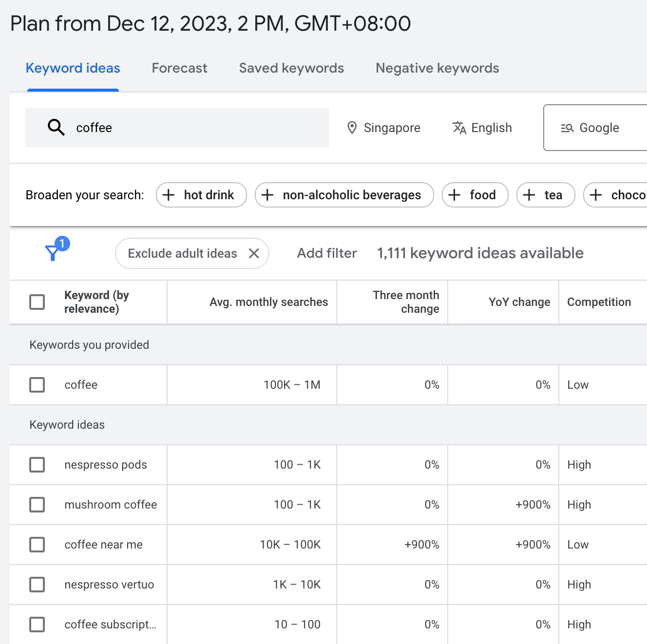This screenshot has width=647, height=644.
Task: Click Add filter
Action: [x=327, y=253]
